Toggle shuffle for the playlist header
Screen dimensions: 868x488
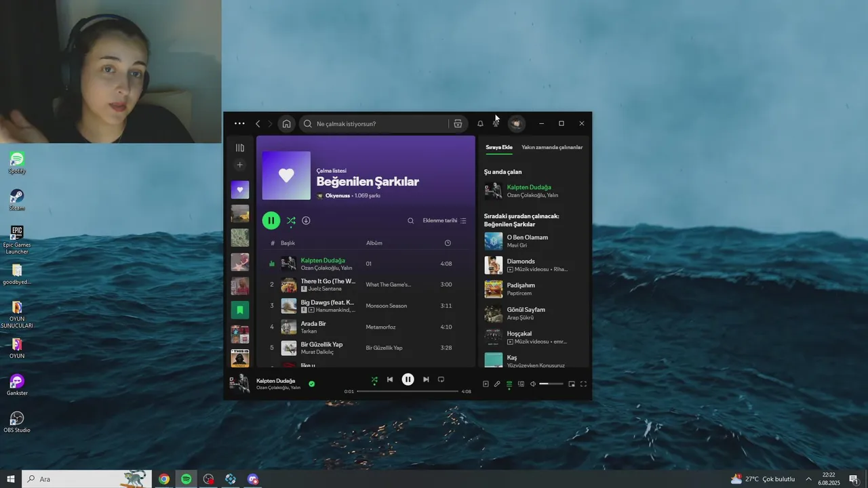pos(291,220)
